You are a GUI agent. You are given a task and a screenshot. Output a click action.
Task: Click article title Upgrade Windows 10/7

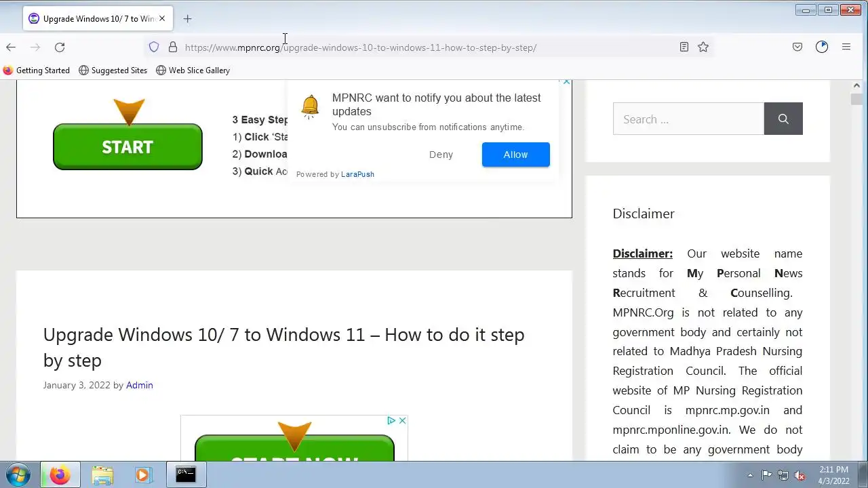283,347
